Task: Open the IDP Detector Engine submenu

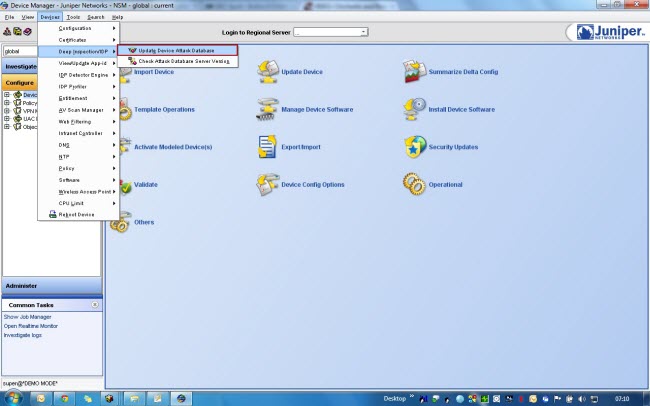Action: [x=79, y=75]
